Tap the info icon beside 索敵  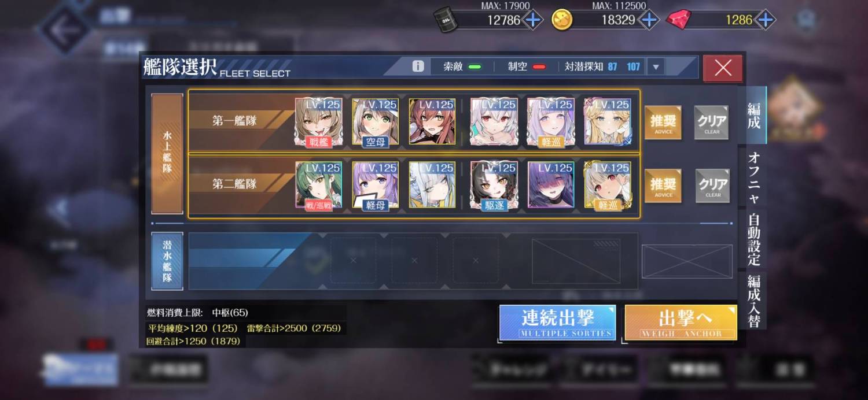pyautogui.click(x=418, y=66)
